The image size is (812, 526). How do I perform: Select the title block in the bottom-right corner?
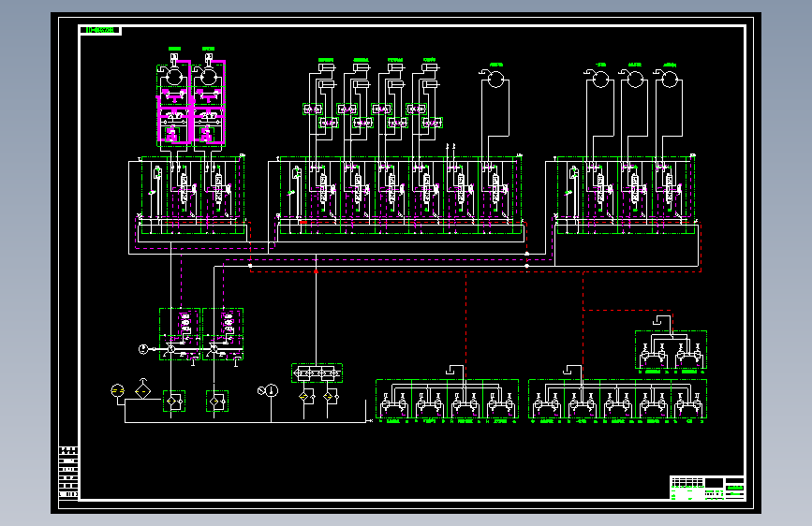tap(707, 489)
